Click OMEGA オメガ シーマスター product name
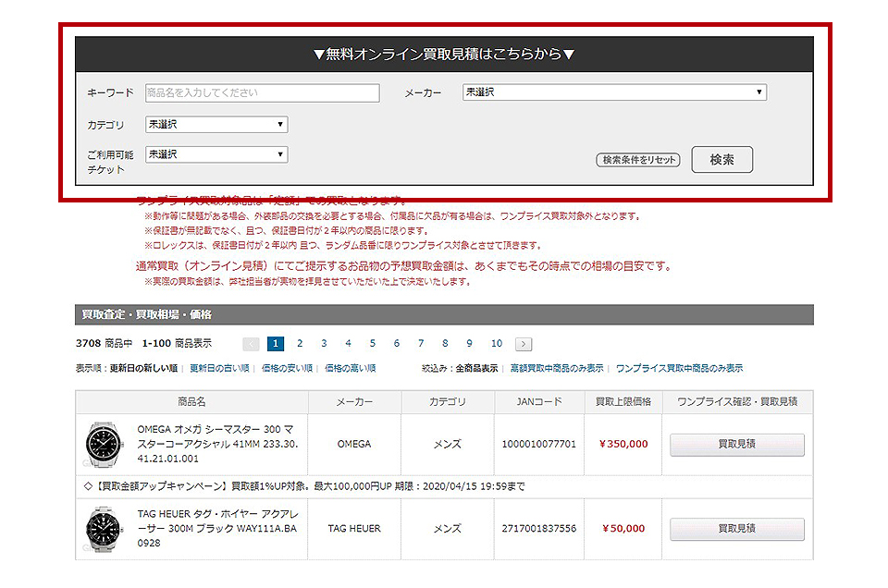 tap(217, 445)
